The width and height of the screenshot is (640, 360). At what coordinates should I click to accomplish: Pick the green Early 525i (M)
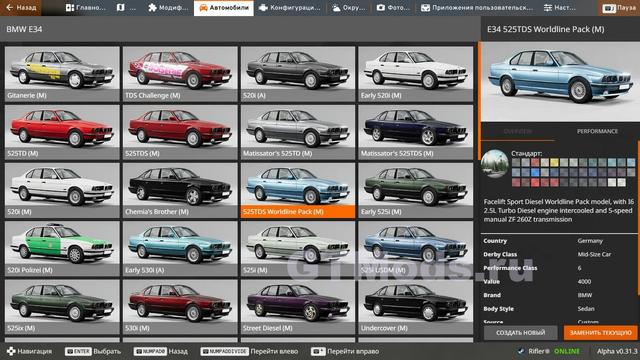[416, 191]
